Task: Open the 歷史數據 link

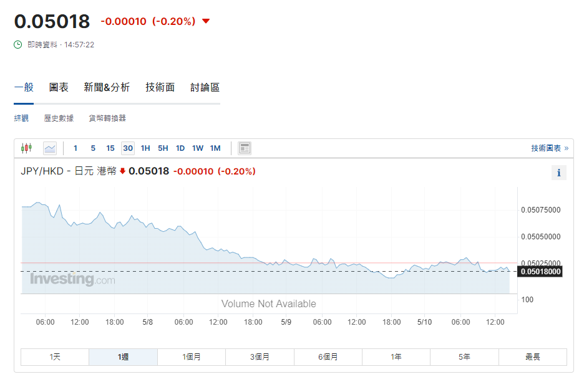Action: [x=59, y=117]
